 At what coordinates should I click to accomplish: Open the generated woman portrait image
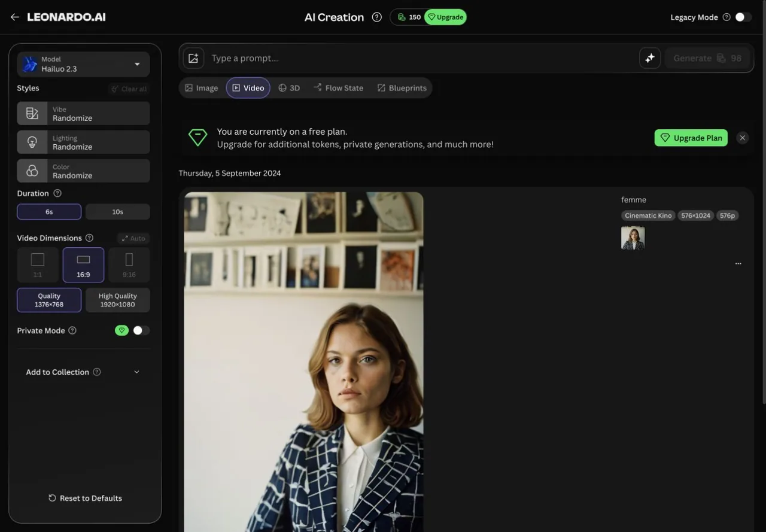click(303, 361)
